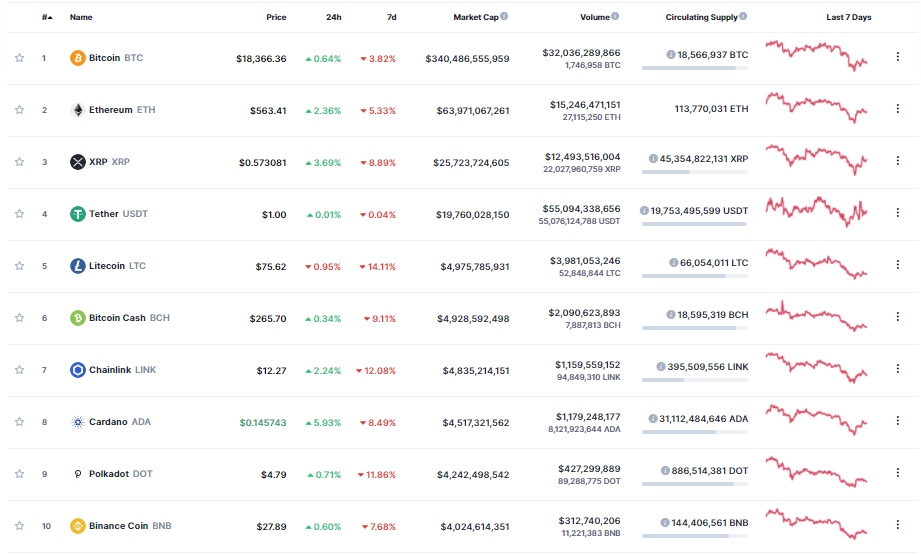921x555 pixels.
Task: Sort by Price column header
Action: tap(276, 17)
